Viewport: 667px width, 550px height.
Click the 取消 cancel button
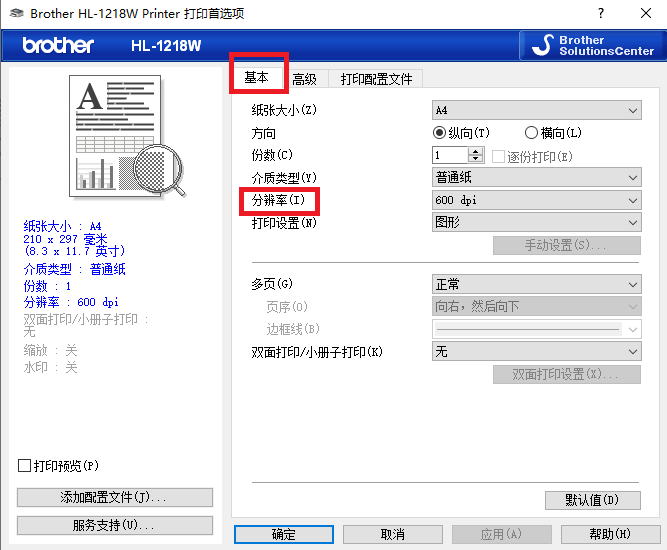point(393,534)
